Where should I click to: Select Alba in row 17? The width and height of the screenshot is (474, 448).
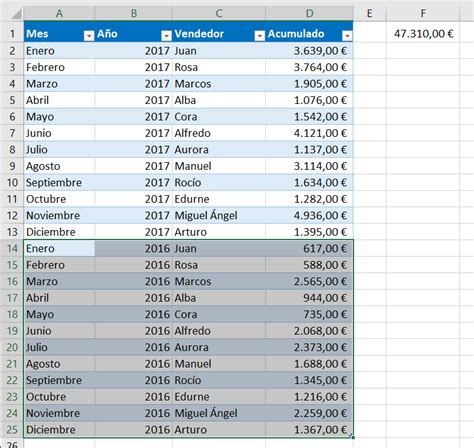tap(219, 298)
